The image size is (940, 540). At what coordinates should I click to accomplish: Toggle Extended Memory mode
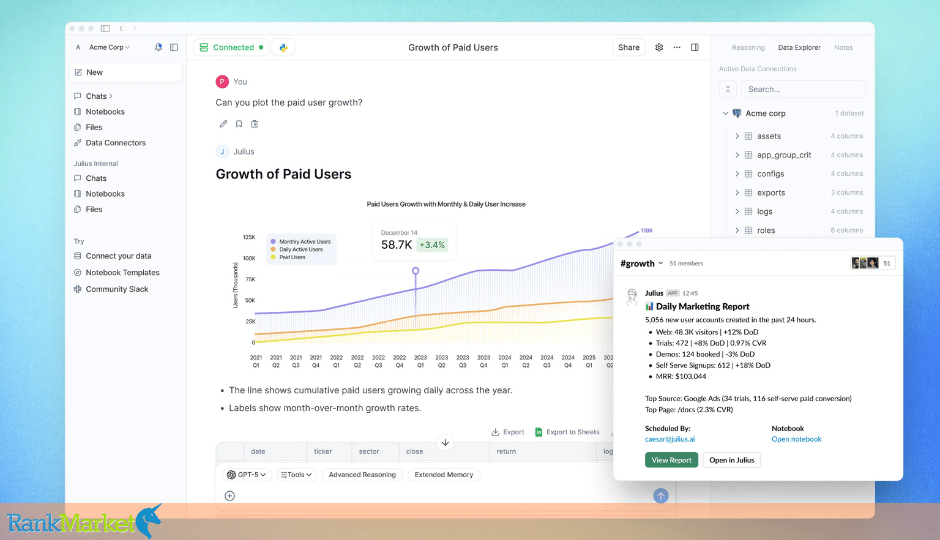[x=444, y=475]
